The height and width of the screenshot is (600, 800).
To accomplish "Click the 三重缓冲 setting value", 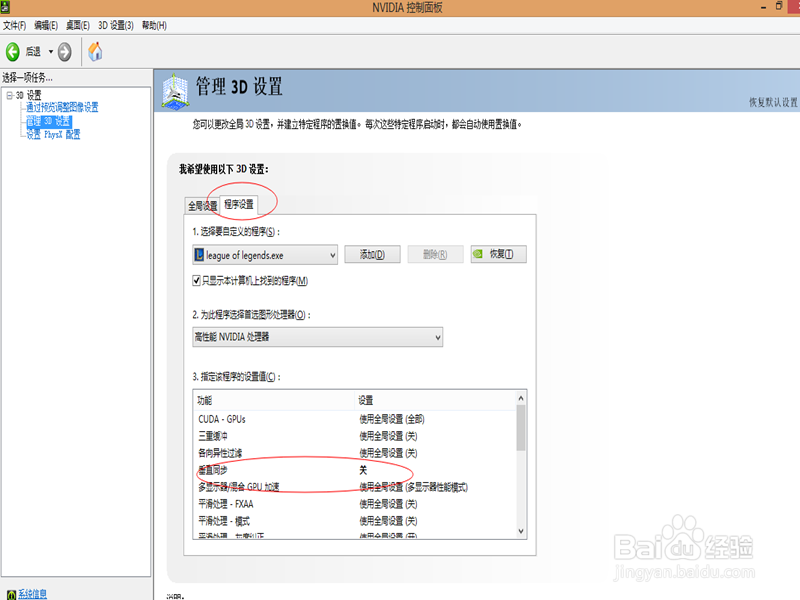I will [388, 436].
